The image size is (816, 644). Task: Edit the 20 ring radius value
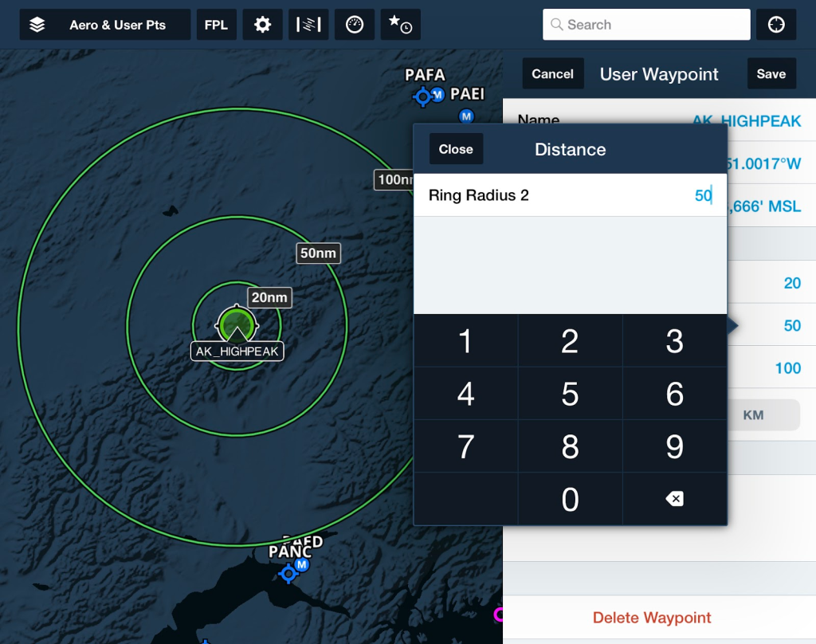(x=792, y=283)
